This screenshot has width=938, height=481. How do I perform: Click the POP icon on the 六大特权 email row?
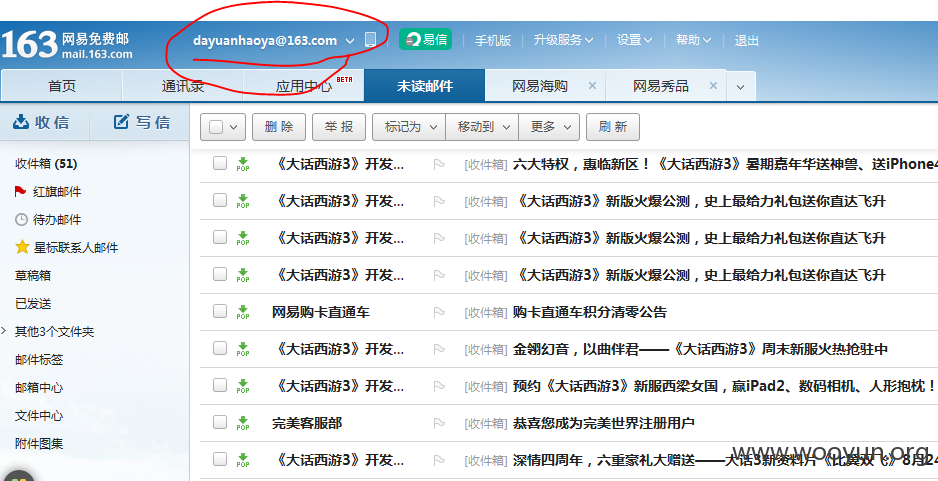(243, 165)
